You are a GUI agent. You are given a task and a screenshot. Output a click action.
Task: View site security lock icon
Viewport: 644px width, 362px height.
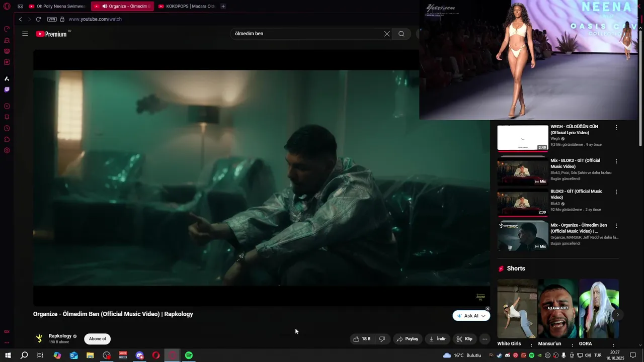[62, 19]
